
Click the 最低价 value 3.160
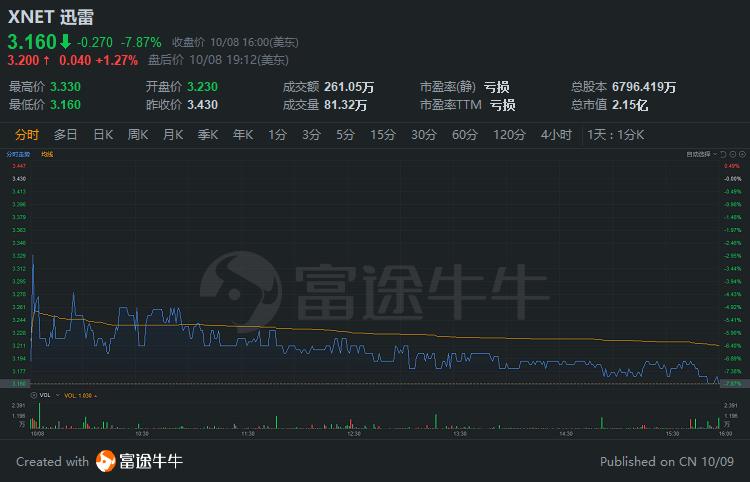[66, 105]
